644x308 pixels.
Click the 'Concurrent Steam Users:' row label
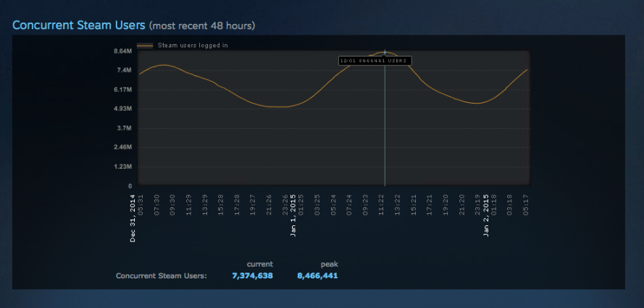(162, 275)
